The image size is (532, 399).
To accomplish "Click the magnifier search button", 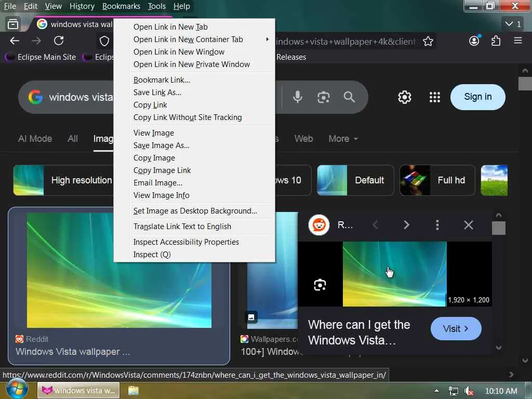I will coord(349,97).
